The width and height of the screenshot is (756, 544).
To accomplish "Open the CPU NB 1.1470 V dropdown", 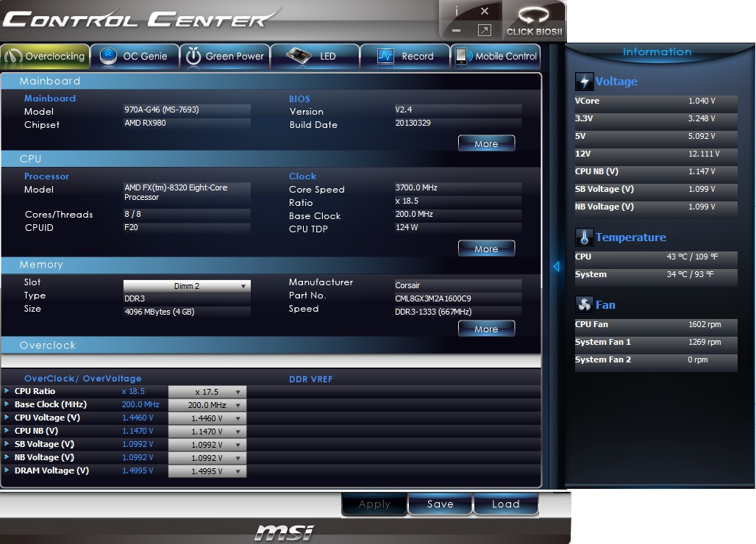I will point(207,432).
